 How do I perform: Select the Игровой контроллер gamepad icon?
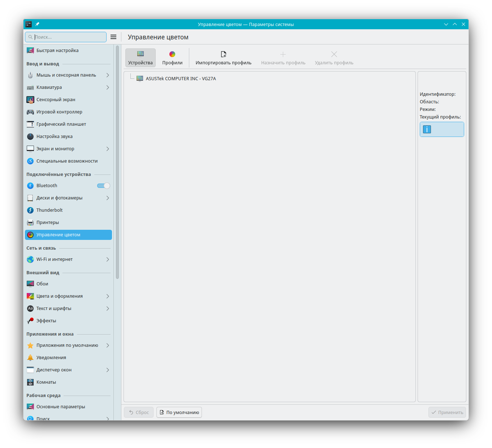[30, 112]
